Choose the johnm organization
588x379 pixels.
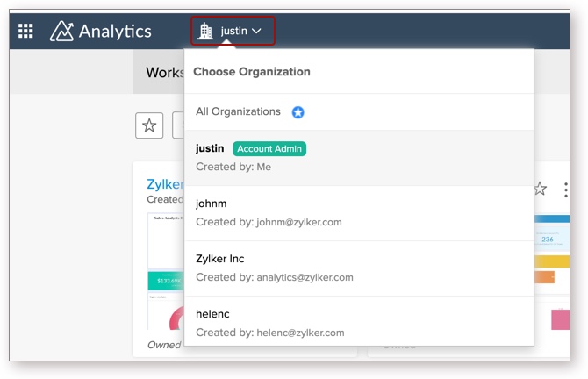[x=359, y=213]
